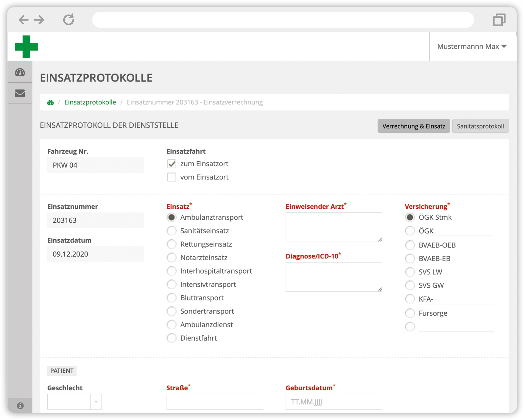Open the mail envelope icon in the sidebar

tap(20, 93)
